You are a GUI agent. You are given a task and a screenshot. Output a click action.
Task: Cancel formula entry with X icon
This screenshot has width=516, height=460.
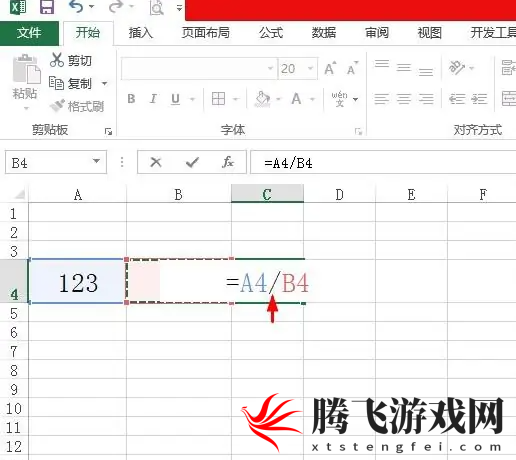coord(156,162)
